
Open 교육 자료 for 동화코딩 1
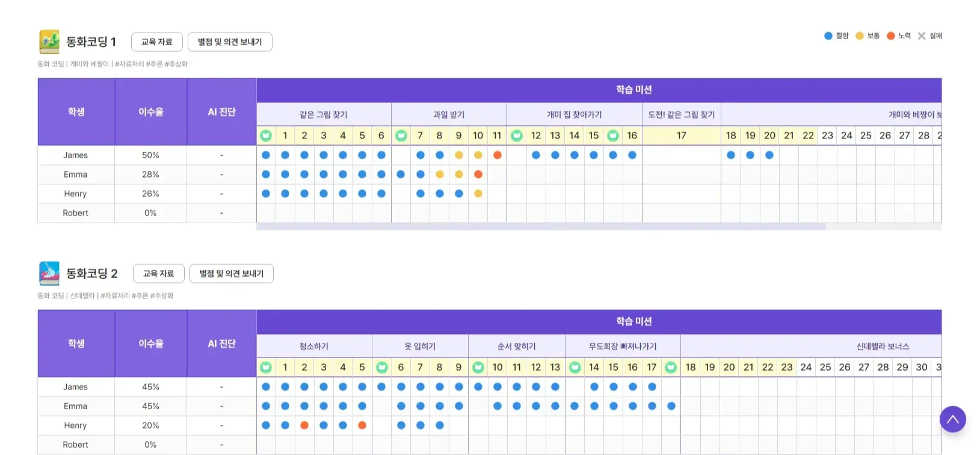click(x=156, y=42)
